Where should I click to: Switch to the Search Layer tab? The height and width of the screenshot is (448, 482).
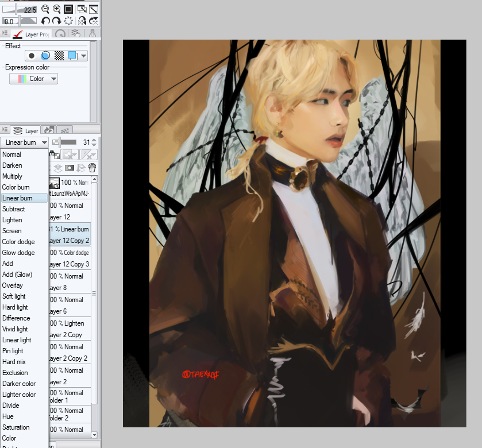pos(76,33)
